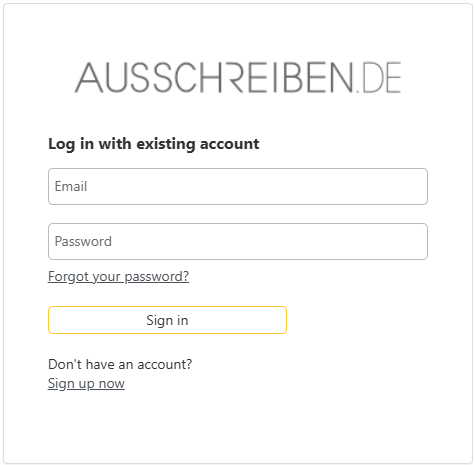Focus the Email input field
Viewport: 474px width, 465px height.
coord(238,186)
